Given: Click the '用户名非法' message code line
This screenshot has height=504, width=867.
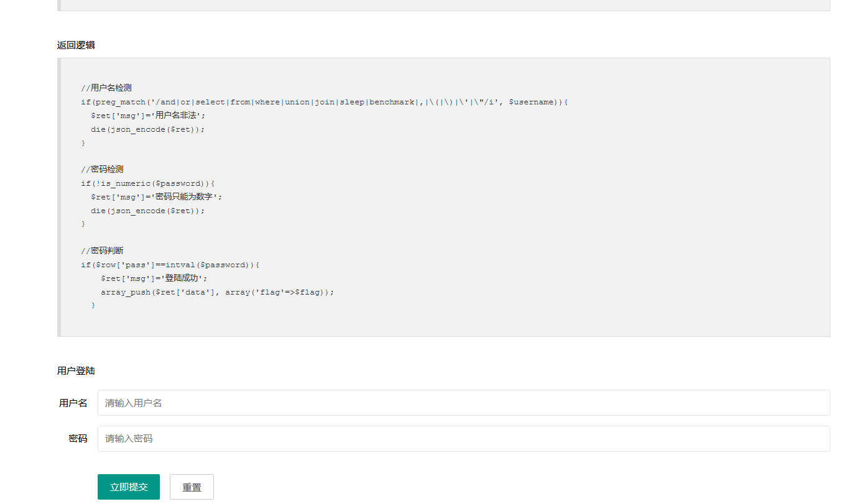Looking at the screenshot, I should (148, 116).
